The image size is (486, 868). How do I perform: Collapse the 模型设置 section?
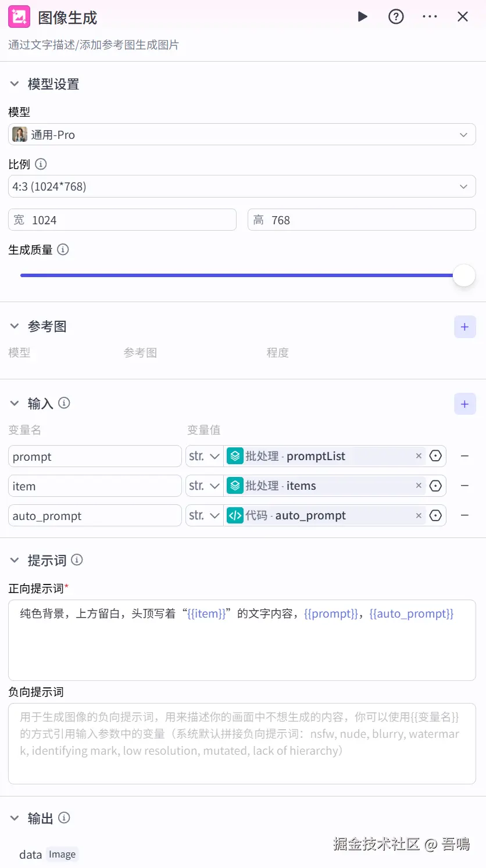tap(15, 84)
